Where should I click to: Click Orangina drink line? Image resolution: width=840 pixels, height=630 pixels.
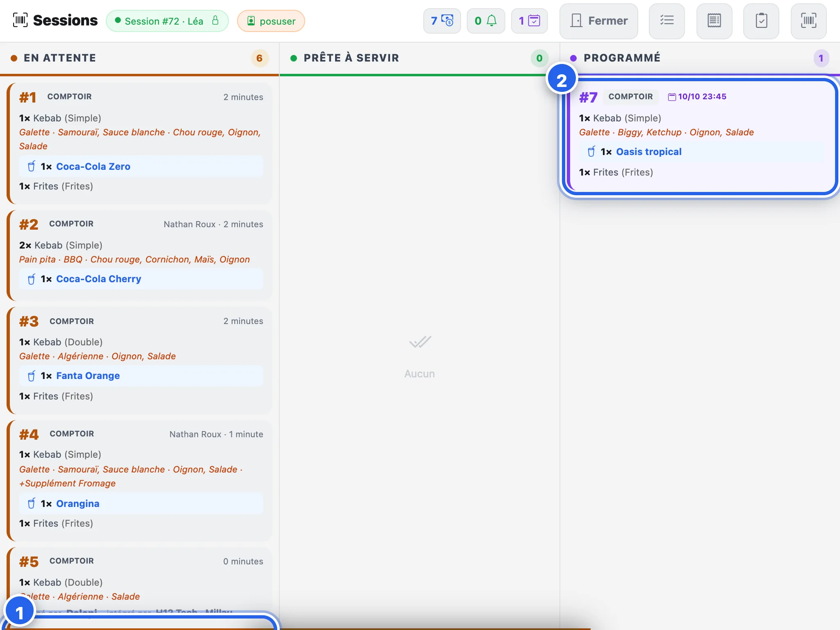point(141,504)
